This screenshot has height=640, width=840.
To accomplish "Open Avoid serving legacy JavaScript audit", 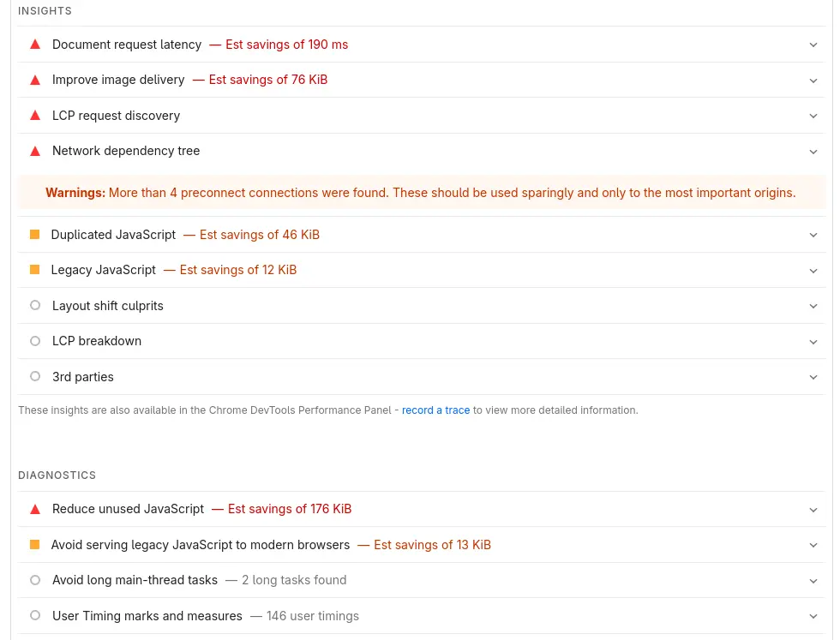I will 200,545.
